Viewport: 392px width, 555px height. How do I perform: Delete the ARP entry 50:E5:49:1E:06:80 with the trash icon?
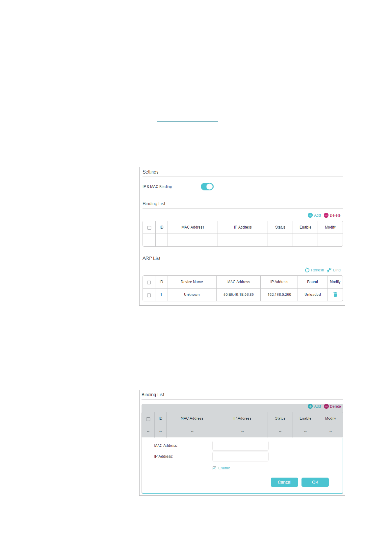(335, 295)
